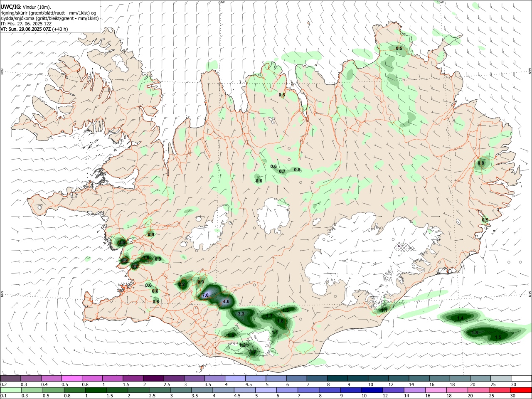Select lower scale swatch between 3.5 and 4
The width and height of the screenshot is (532, 399).
click(x=202, y=390)
